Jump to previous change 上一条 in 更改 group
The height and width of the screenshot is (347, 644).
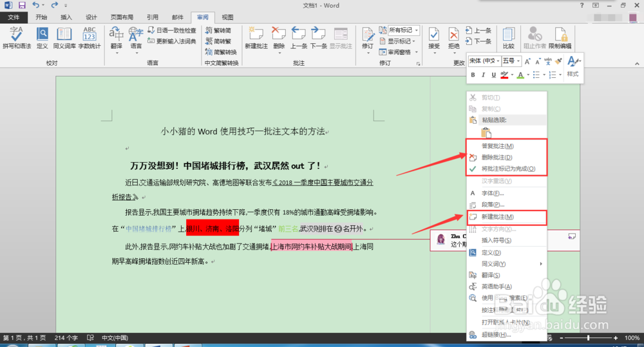478,30
